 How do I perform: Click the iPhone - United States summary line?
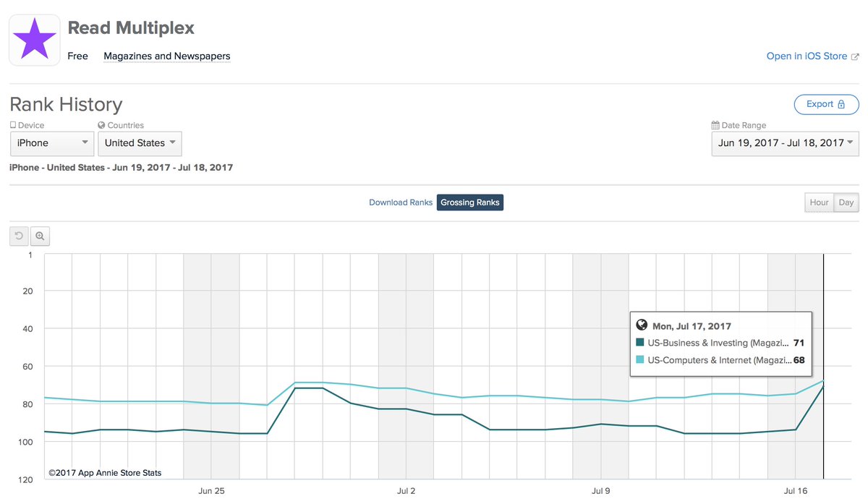[x=122, y=168]
